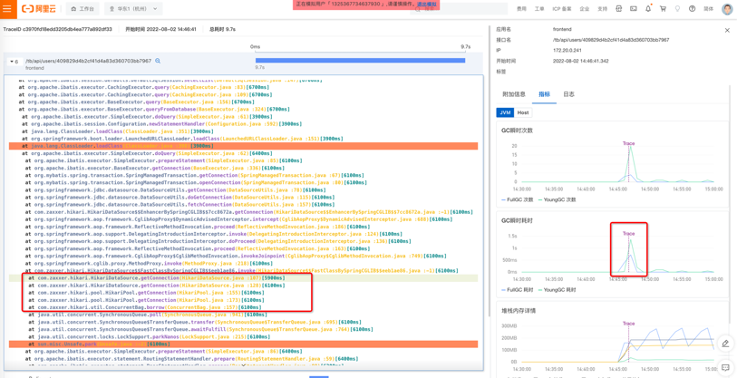Open the help question-mark icon
Viewport: 738px width, 378px height.
point(692,8)
